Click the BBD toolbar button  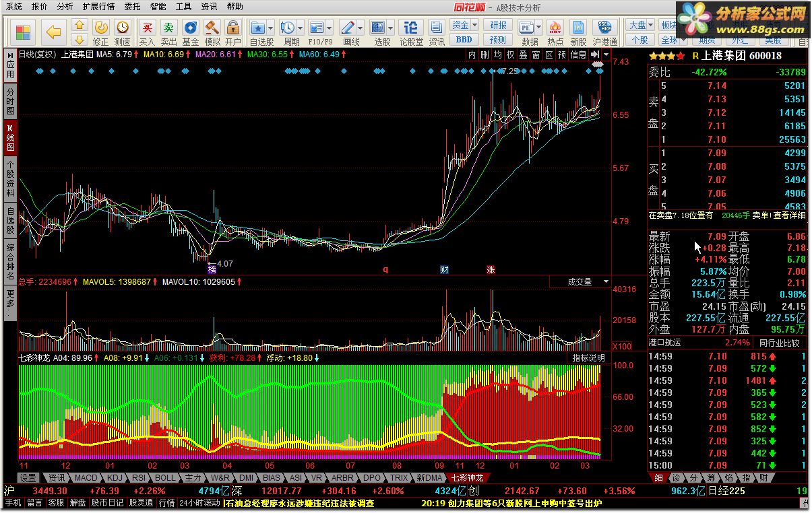click(x=464, y=40)
